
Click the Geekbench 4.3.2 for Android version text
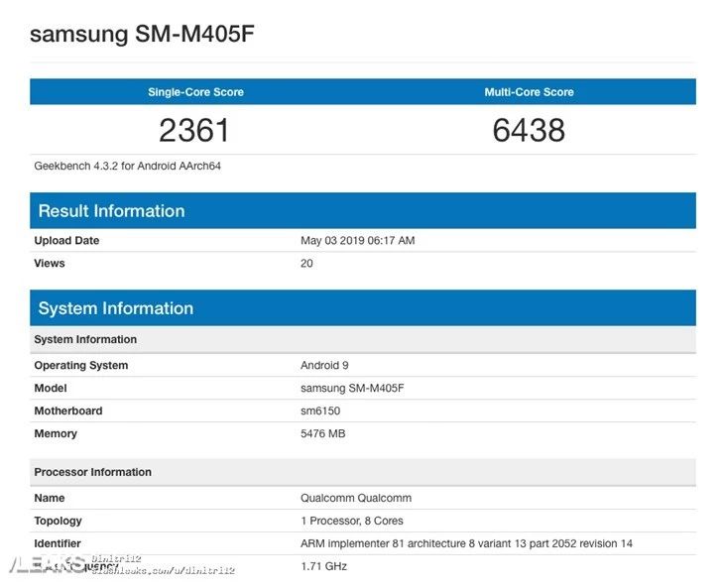pos(128,166)
